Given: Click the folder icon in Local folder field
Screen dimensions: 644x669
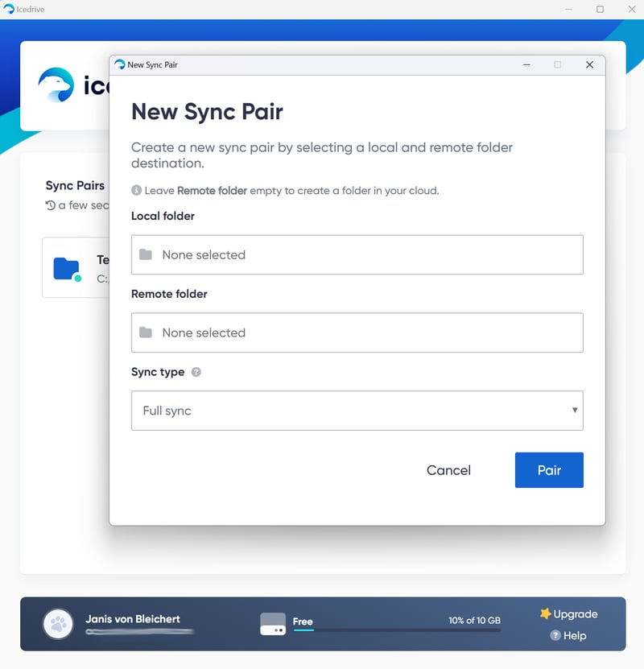Looking at the screenshot, I should [146, 254].
